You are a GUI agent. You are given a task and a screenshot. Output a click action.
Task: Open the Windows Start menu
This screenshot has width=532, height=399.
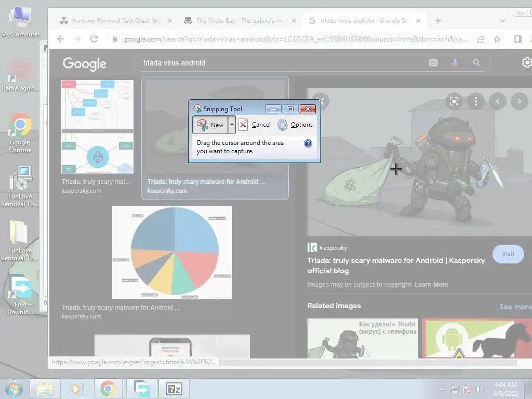14,389
